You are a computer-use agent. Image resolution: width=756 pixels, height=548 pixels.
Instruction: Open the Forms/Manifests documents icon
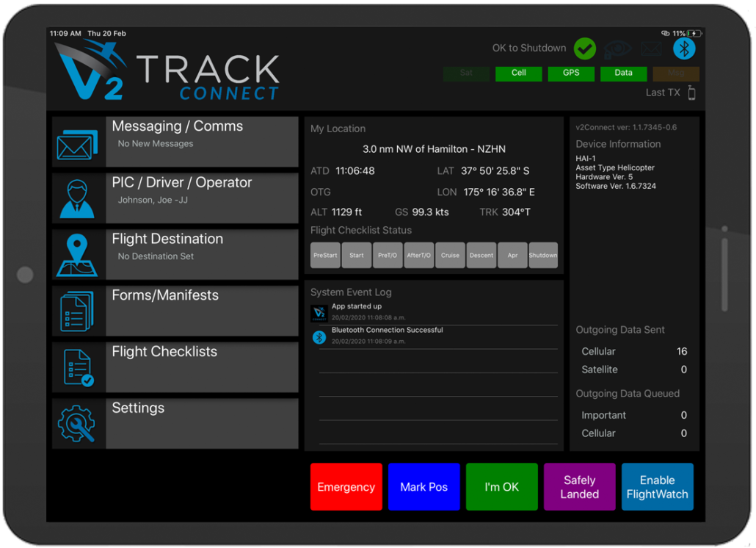[78, 311]
